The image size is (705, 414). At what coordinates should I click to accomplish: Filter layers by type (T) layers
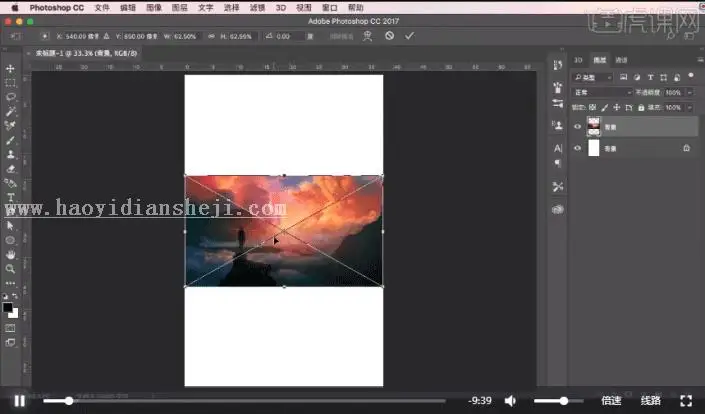(650, 77)
